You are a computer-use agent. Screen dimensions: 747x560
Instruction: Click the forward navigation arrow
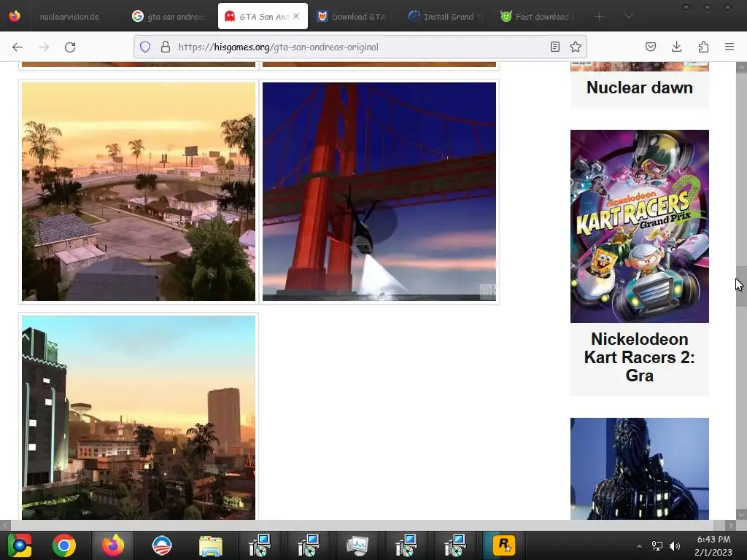click(x=44, y=47)
